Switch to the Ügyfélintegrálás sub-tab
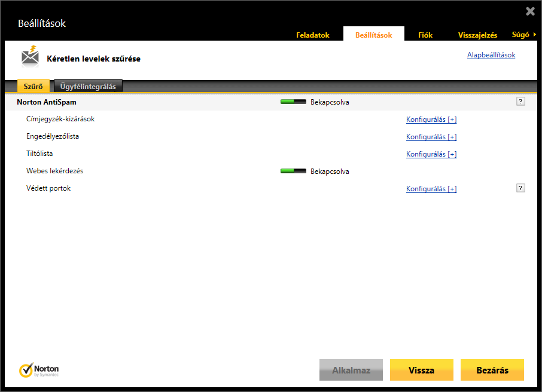Image resolution: width=542 pixels, height=392 pixels. [x=88, y=86]
